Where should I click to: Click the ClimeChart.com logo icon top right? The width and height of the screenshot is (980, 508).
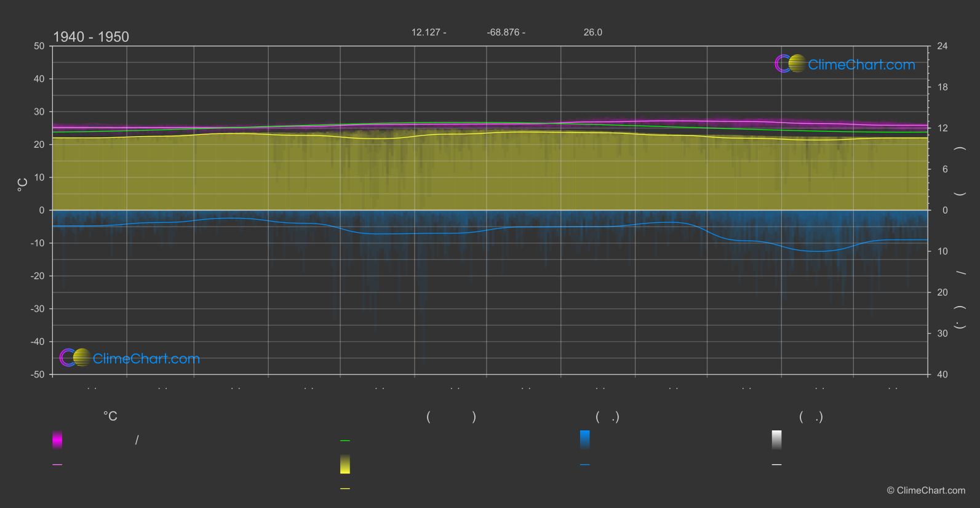pos(790,63)
